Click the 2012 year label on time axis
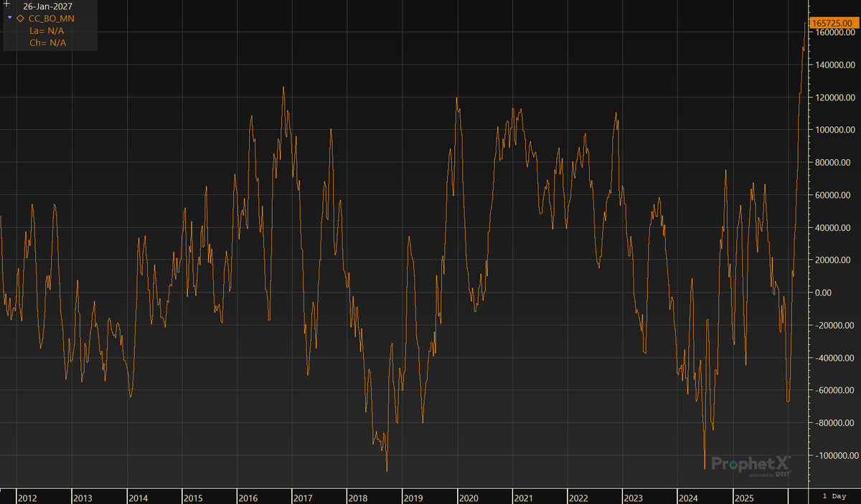Screen dimensions: 861x504 tap(27, 498)
